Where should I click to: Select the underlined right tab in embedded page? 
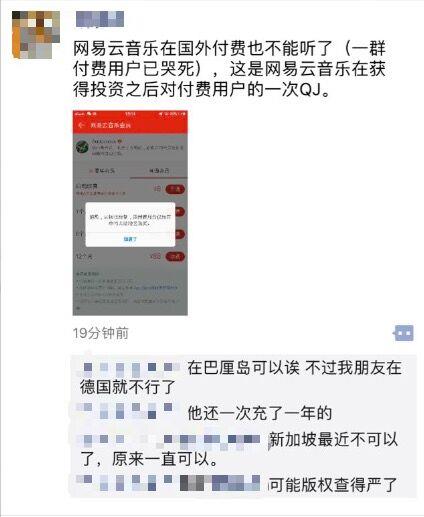[159, 171]
